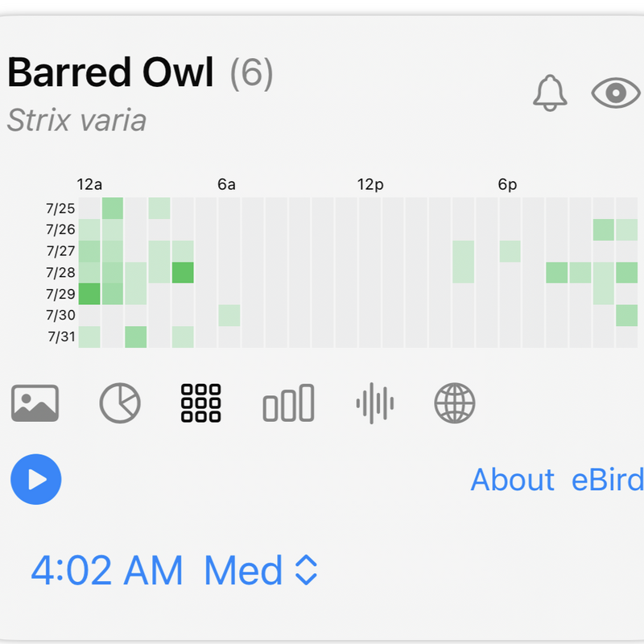The width and height of the screenshot is (644, 644).
Task: Select dark green cell on 7/28 row
Action: 183,273
